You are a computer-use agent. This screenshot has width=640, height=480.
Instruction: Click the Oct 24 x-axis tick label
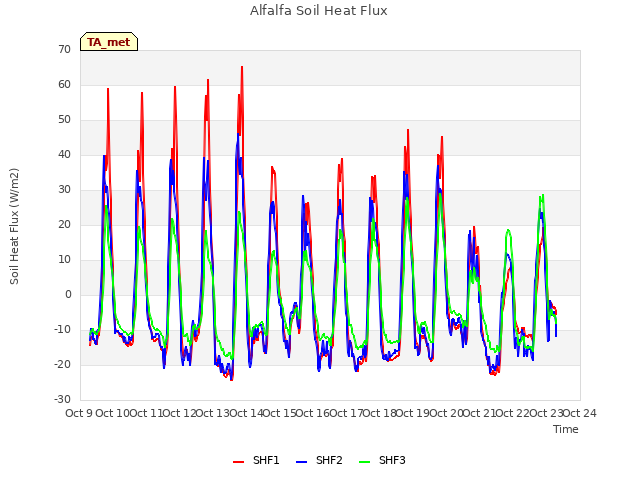click(x=580, y=413)
